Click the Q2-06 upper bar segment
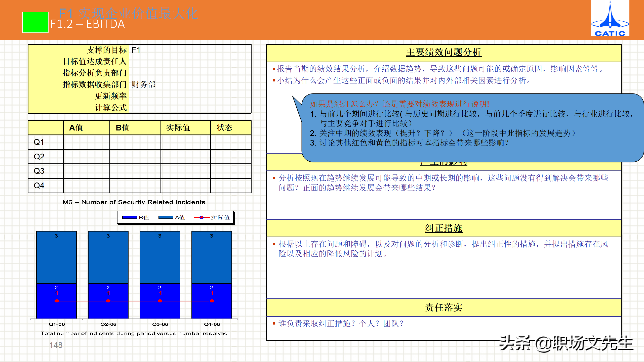644x362 pixels. 108,258
